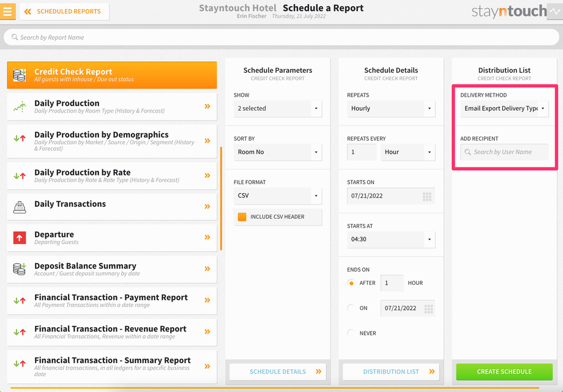Image resolution: width=563 pixels, height=392 pixels.
Task: Open Daily Production by Rate report
Action: (x=112, y=176)
